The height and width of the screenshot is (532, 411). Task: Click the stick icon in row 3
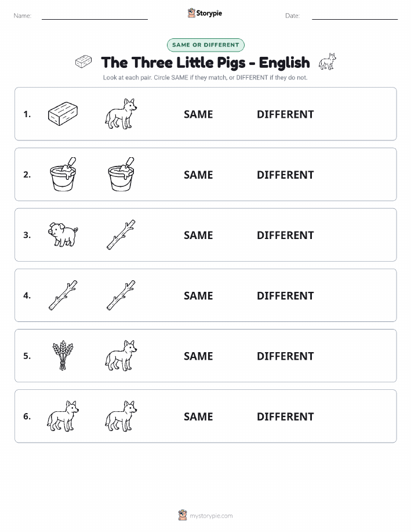point(121,234)
